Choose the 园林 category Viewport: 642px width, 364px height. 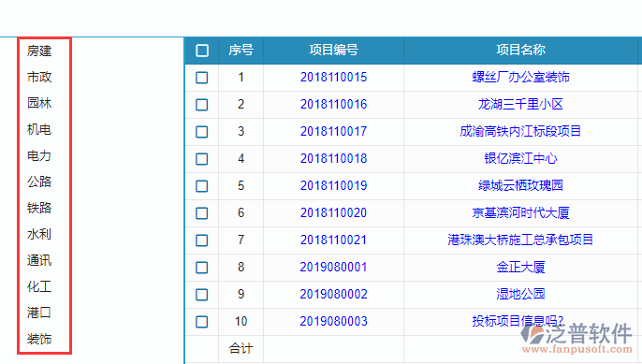(x=39, y=103)
